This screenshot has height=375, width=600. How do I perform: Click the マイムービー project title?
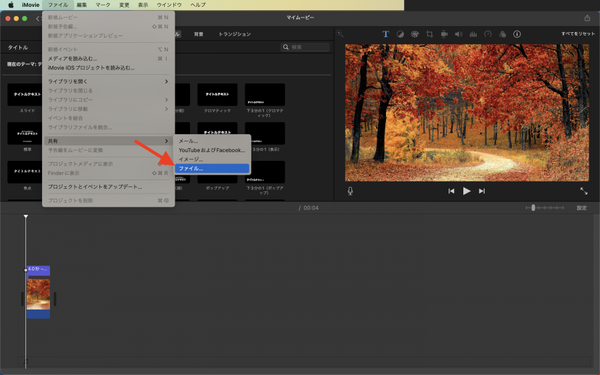click(x=300, y=18)
